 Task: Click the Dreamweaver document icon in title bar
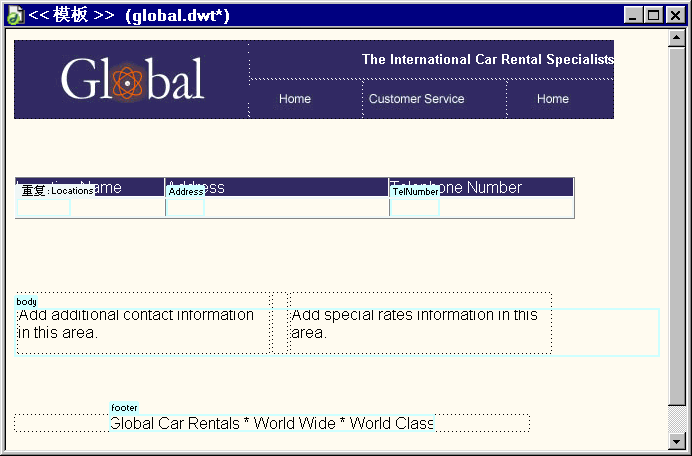pos(15,15)
